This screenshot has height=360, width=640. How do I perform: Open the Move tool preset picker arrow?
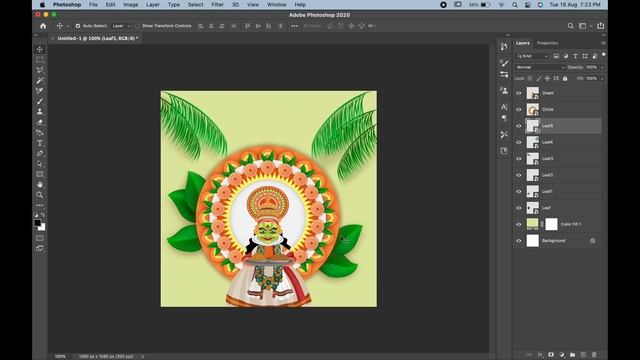click(68, 26)
